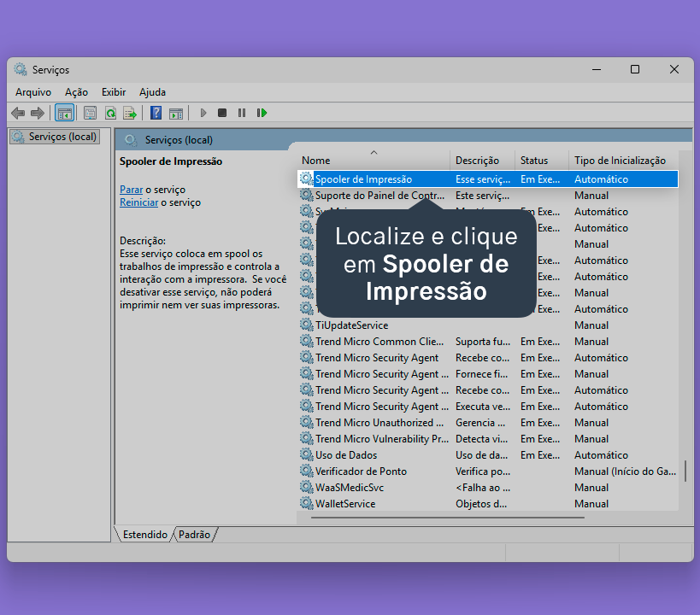
Task: Go back with the toolbar back arrow
Action: tap(18, 113)
